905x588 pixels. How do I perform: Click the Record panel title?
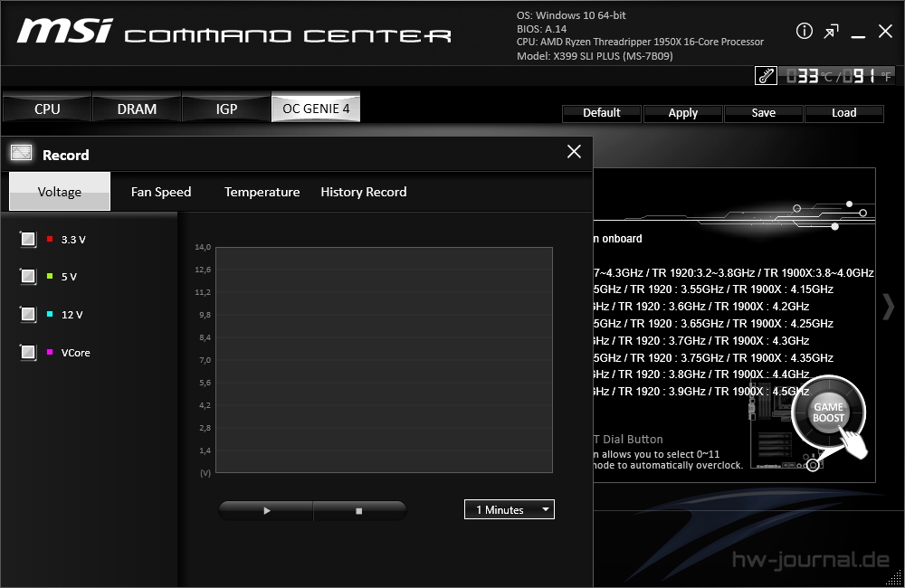[x=66, y=155]
